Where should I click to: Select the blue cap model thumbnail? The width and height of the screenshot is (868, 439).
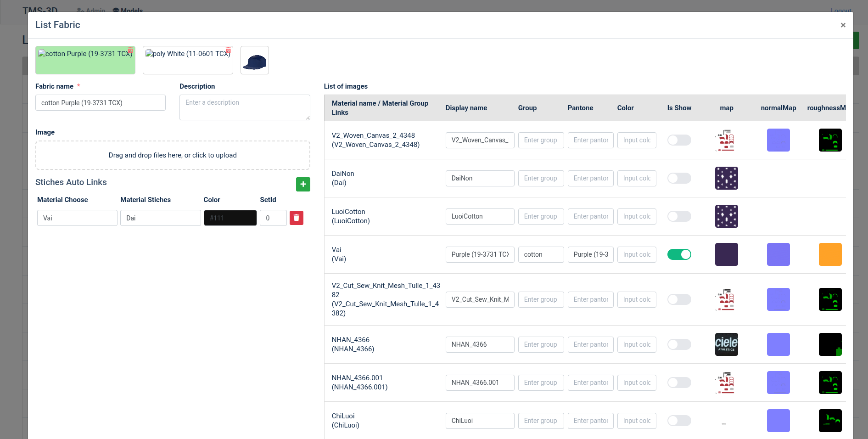click(x=255, y=60)
